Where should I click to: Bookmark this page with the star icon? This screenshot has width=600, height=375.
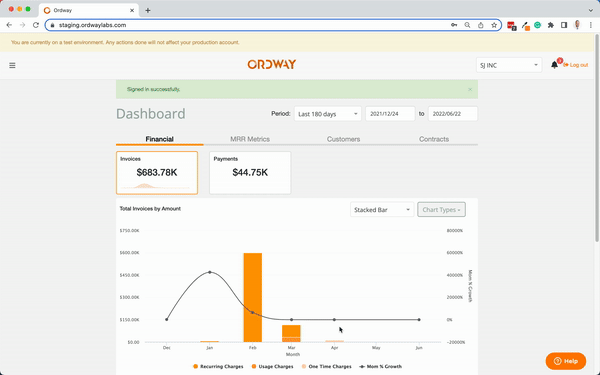click(x=494, y=25)
